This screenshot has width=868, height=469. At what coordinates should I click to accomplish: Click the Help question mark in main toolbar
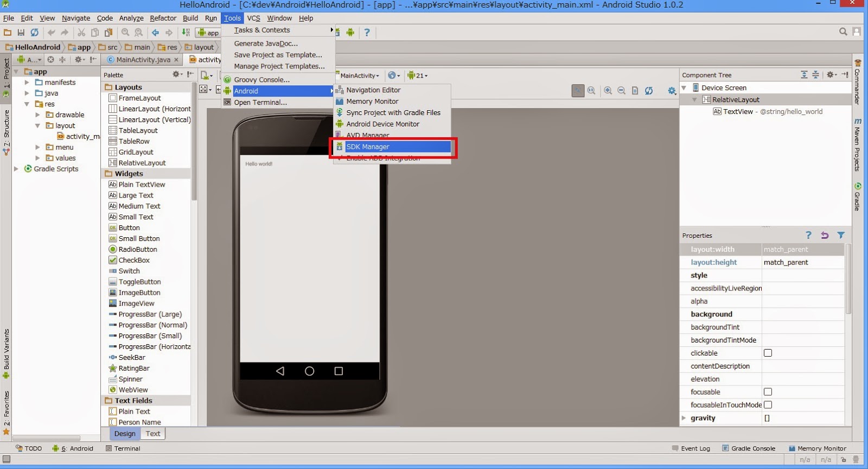pos(367,33)
